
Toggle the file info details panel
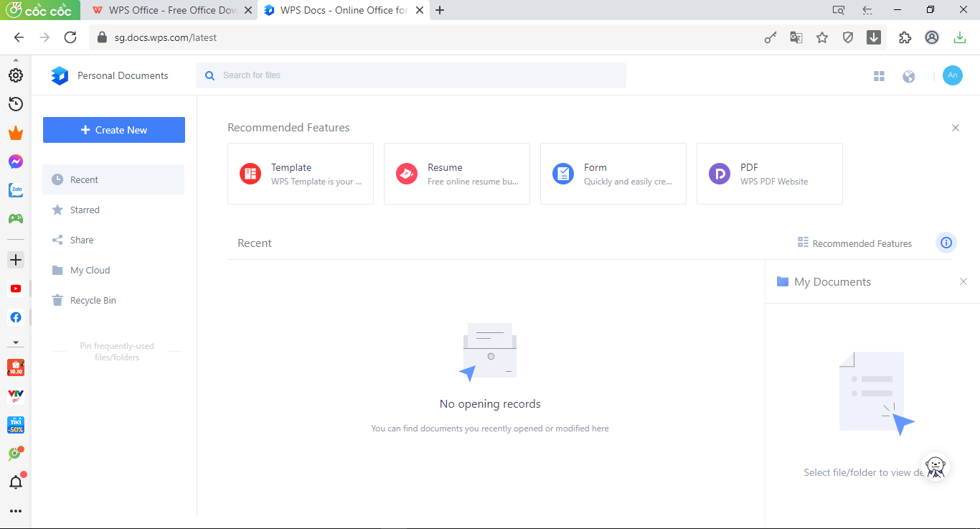[946, 243]
